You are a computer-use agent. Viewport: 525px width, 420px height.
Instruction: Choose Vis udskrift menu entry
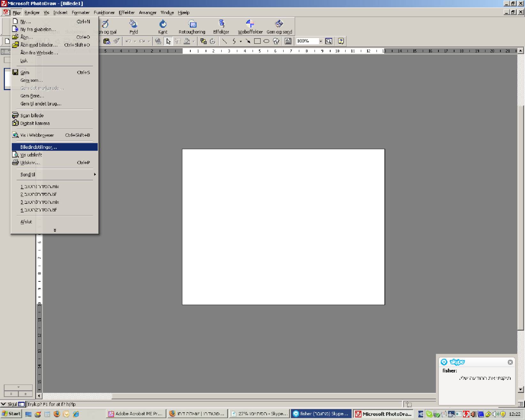point(55,155)
